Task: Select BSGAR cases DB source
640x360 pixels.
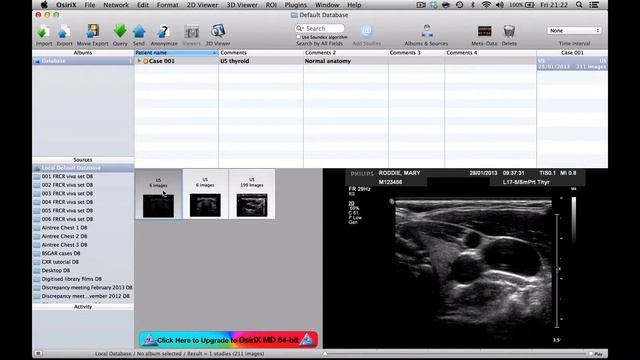Action: point(83,253)
